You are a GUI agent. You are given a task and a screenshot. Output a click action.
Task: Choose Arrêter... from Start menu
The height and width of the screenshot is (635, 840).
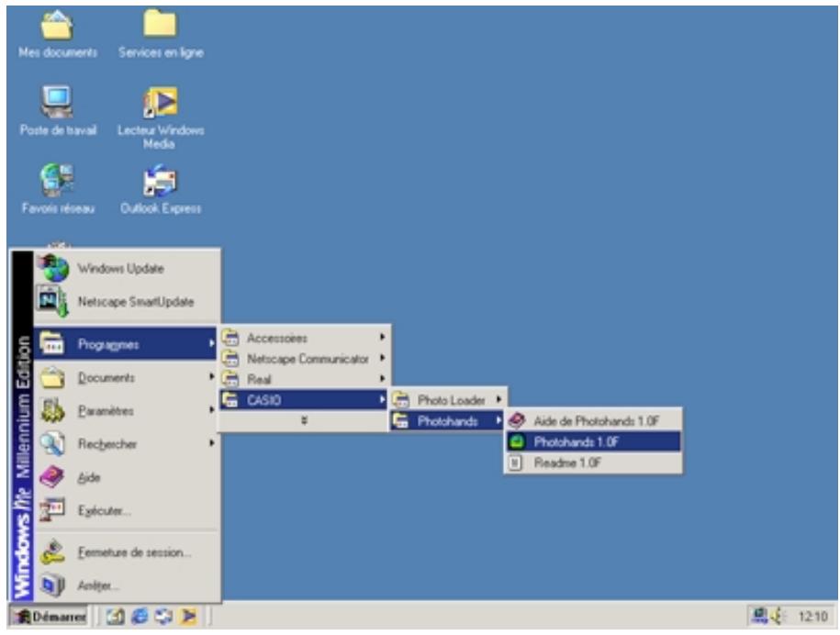click(x=127, y=585)
